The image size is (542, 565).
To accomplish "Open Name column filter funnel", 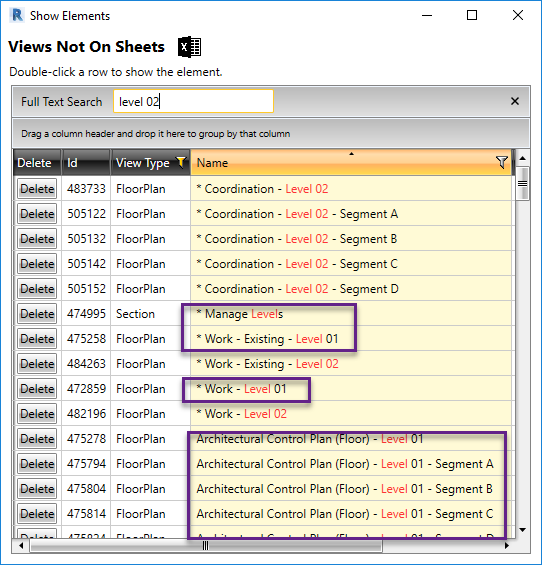I will tap(502, 163).
